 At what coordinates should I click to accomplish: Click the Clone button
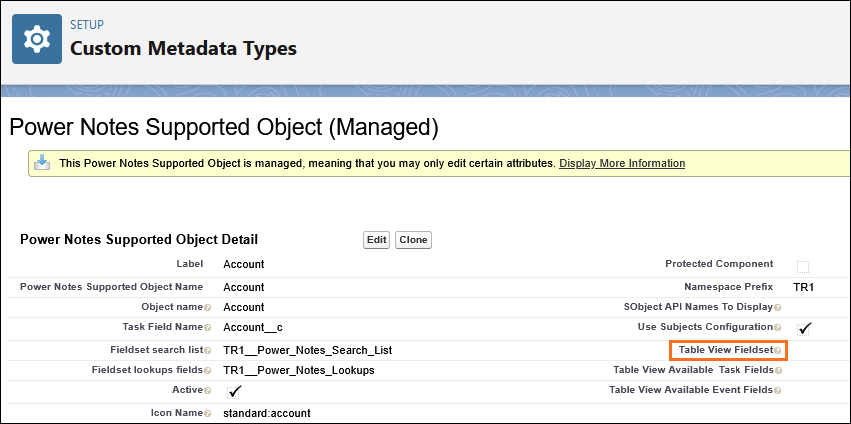tap(414, 240)
